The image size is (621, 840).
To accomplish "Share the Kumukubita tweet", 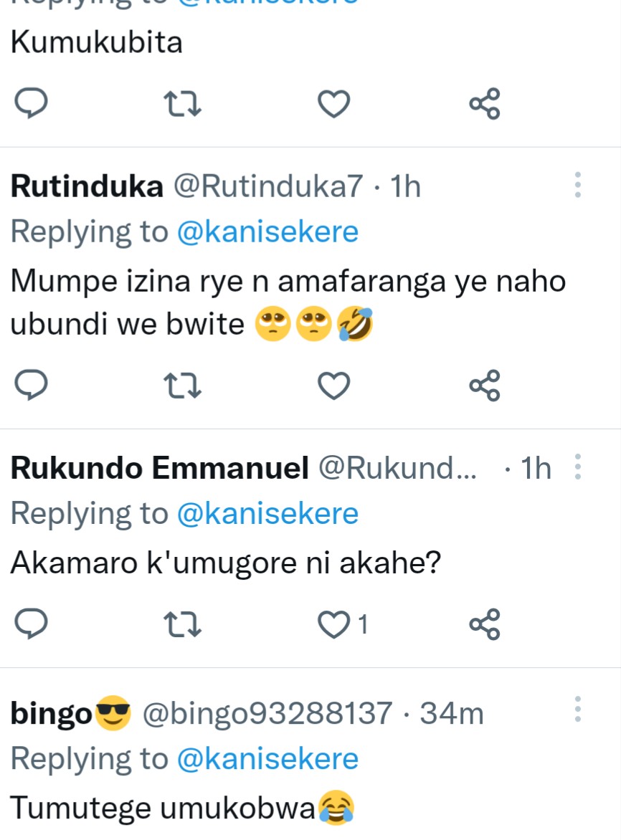I will click(485, 105).
